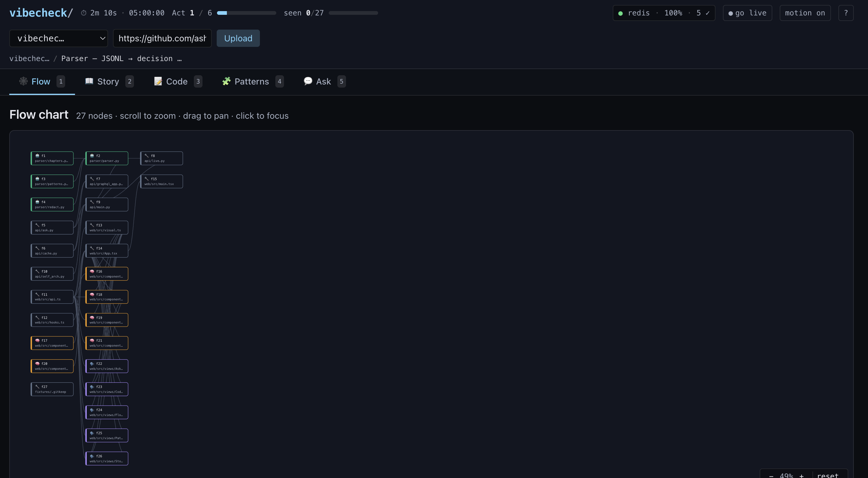The width and height of the screenshot is (868, 478).
Task: Open the Code tab
Action: coord(178,81)
